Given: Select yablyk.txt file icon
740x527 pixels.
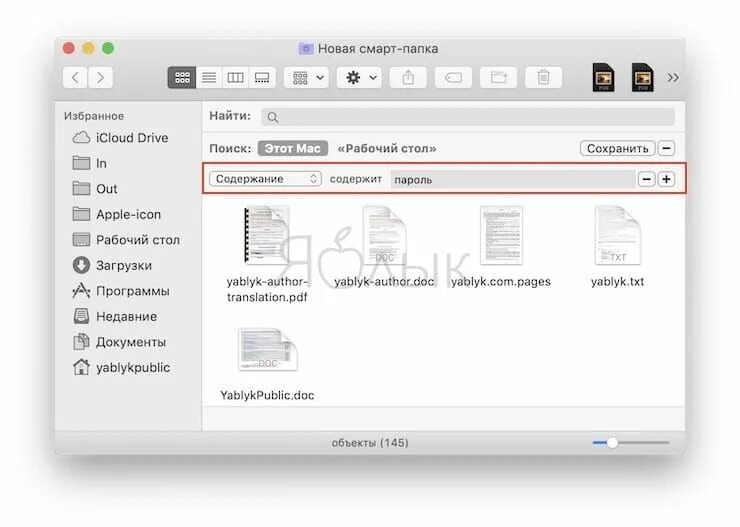Looking at the screenshot, I should (617, 235).
